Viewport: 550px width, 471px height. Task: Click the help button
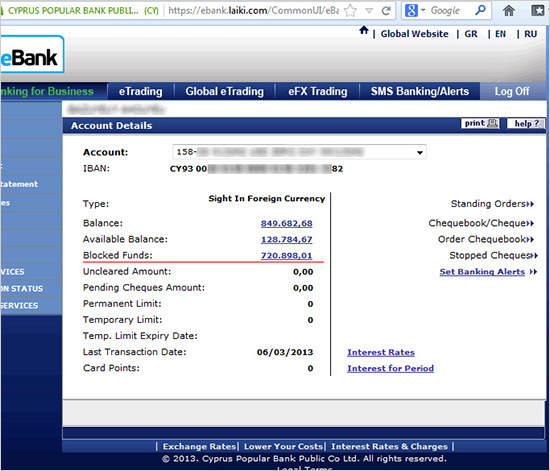526,123
